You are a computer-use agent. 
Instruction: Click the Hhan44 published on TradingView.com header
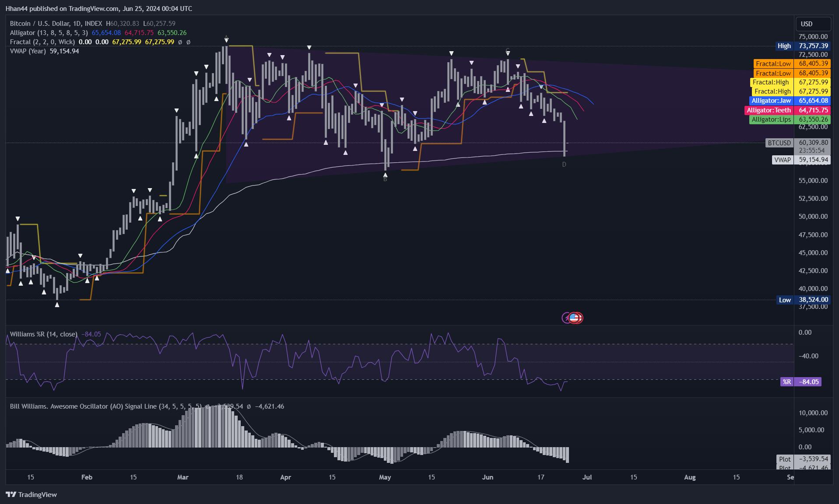click(98, 9)
